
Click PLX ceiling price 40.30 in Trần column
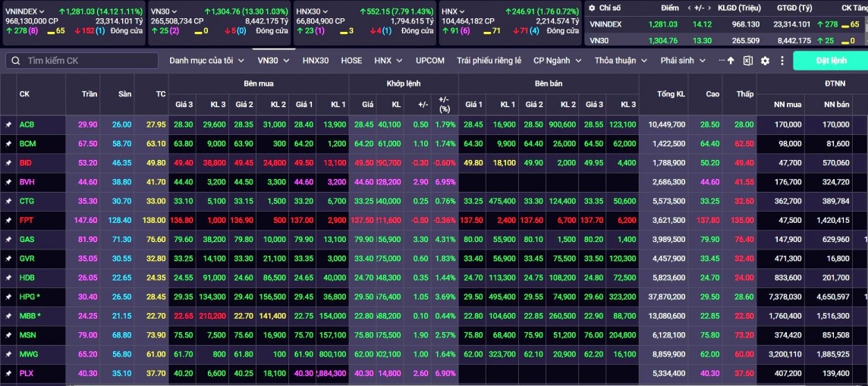click(87, 373)
